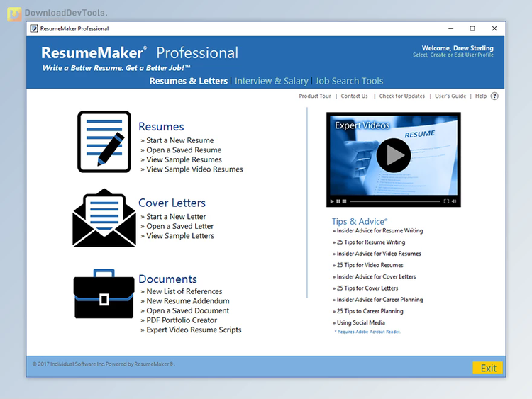532x399 pixels.
Task: Click the ResumeMaker title bar app icon
Action: 34,28
